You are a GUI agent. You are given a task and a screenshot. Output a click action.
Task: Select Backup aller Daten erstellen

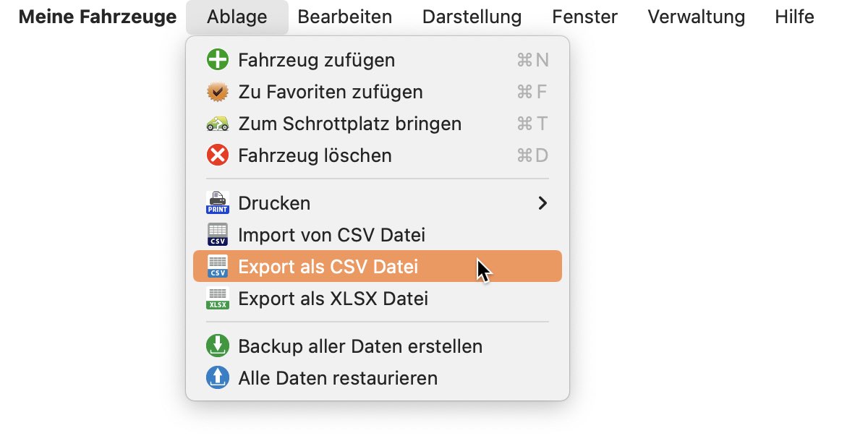tap(378, 346)
